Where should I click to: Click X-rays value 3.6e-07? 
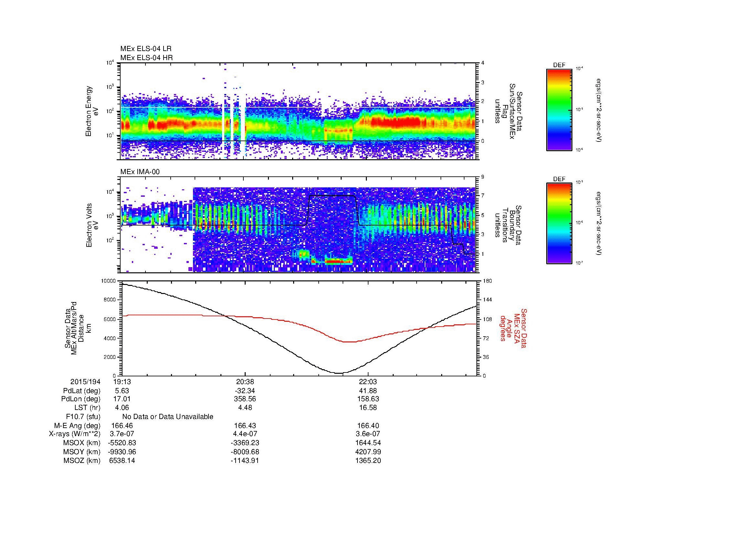coord(368,434)
